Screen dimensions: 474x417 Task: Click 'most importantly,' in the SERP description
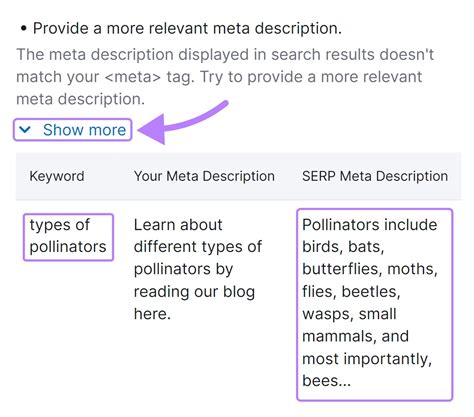[x=367, y=359]
